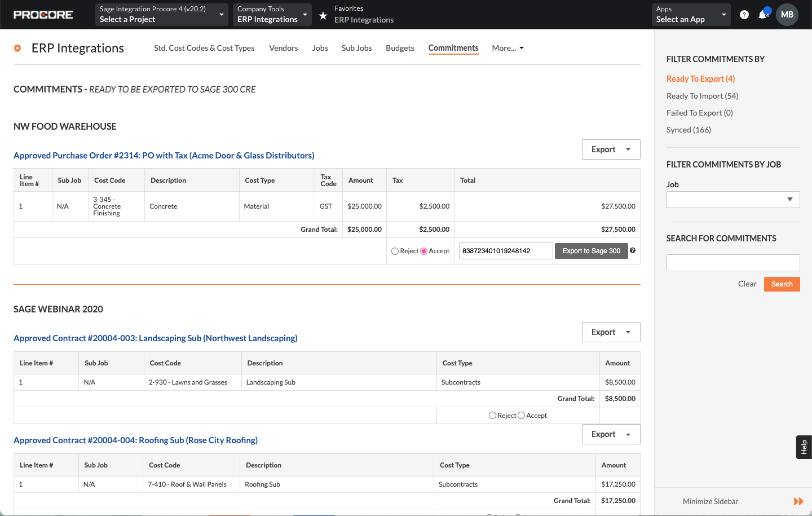Viewport: 812px width, 516px height.
Task: Click the Material cost type cell
Action: (277, 206)
